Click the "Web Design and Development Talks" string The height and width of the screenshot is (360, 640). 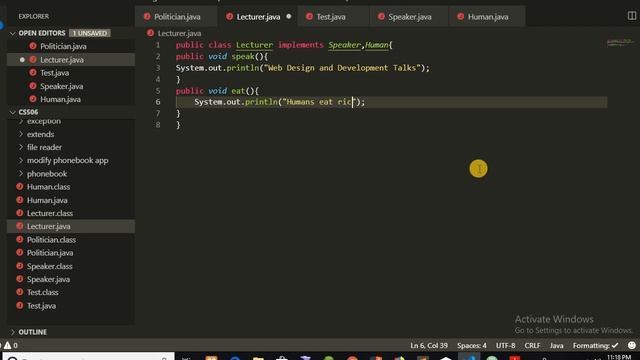[342, 68]
